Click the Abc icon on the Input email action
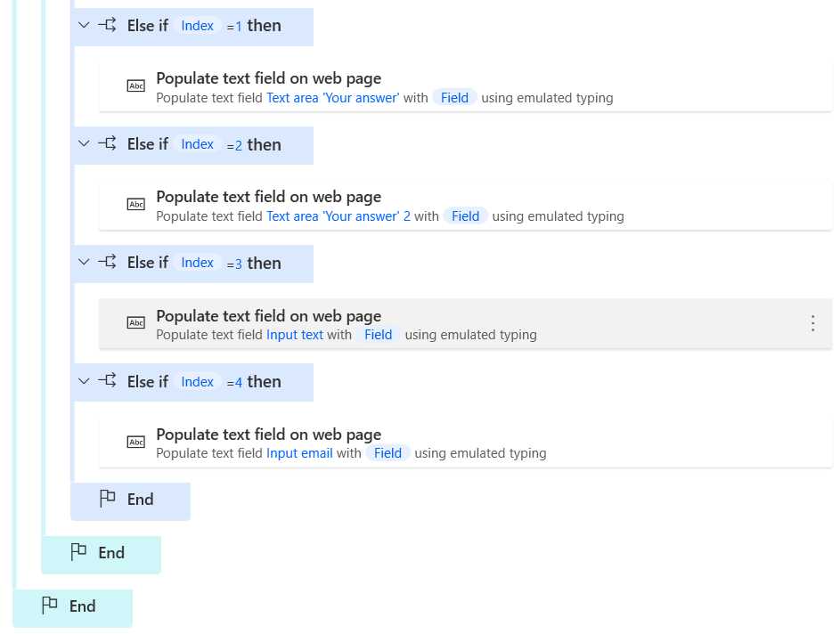This screenshot has height=634, width=840. 135,441
